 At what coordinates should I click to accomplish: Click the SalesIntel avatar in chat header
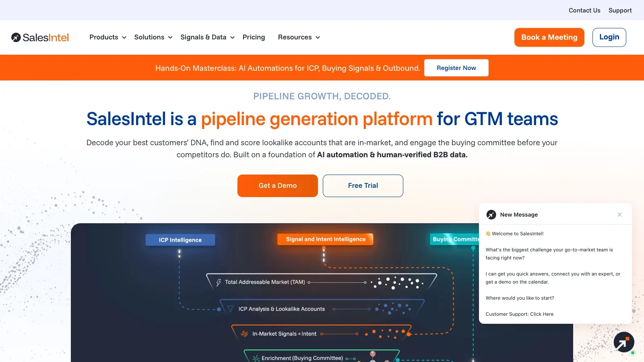tap(491, 215)
